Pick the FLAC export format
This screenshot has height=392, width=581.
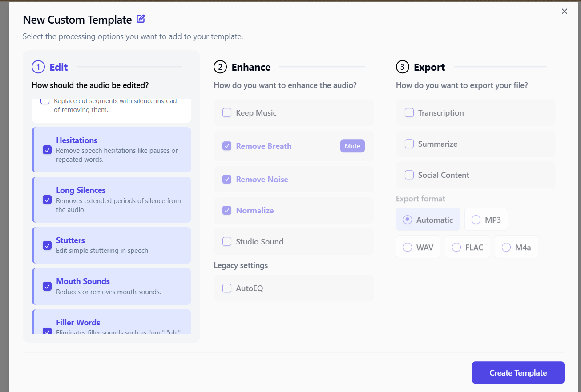pos(468,247)
